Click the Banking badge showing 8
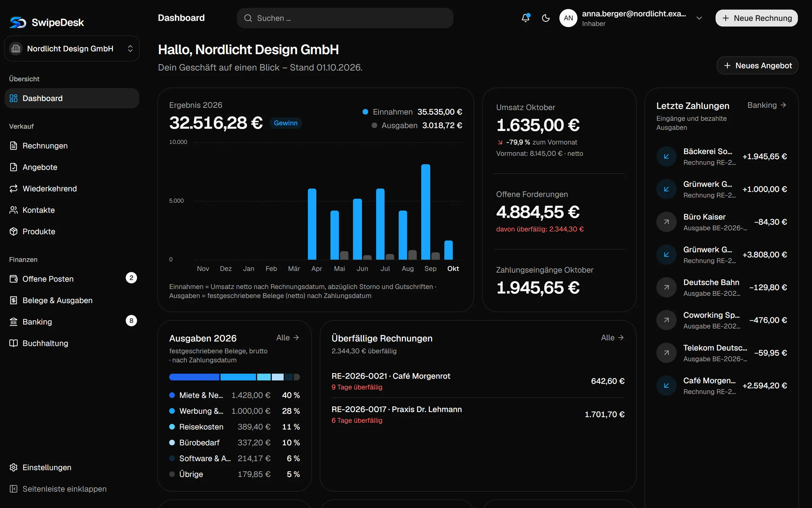 (131, 321)
